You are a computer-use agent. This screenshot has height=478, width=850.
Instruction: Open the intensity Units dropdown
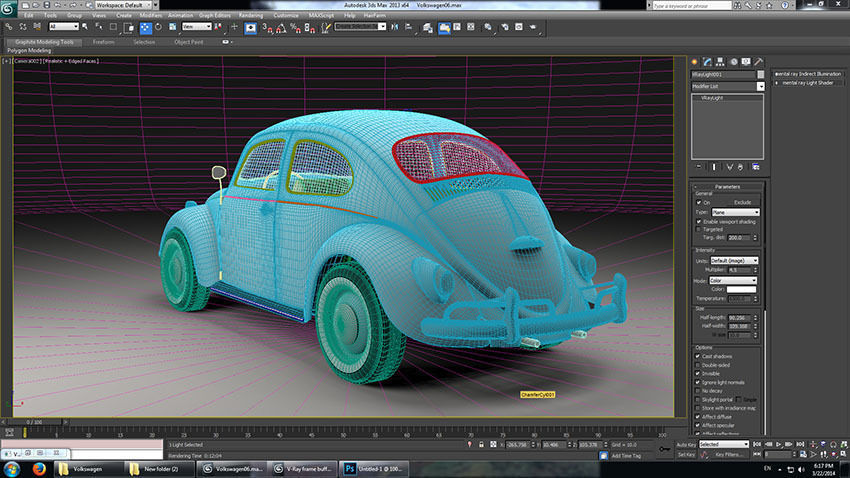[734, 261]
